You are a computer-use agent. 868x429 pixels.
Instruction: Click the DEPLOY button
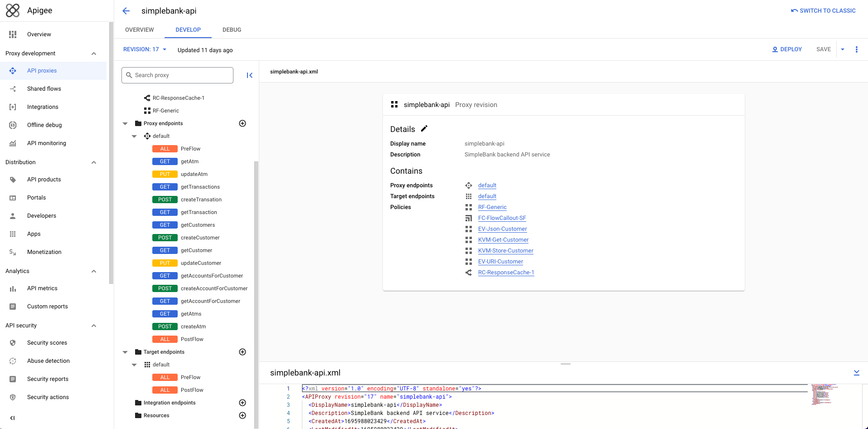787,49
